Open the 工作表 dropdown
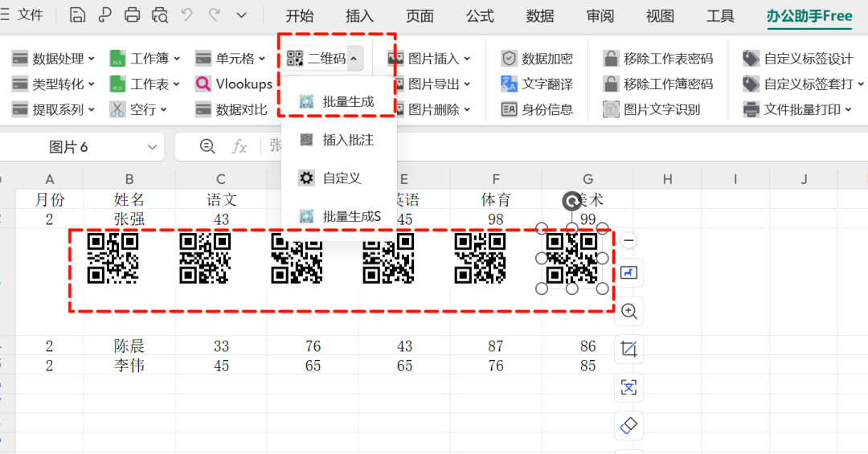Screen dimensions: 868x454 click(145, 84)
